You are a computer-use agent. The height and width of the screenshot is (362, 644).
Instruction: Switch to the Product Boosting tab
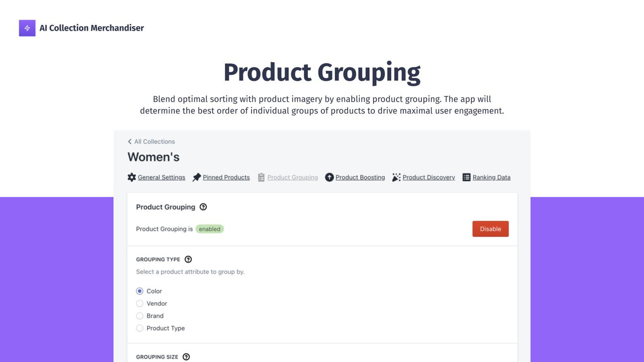[x=360, y=177]
